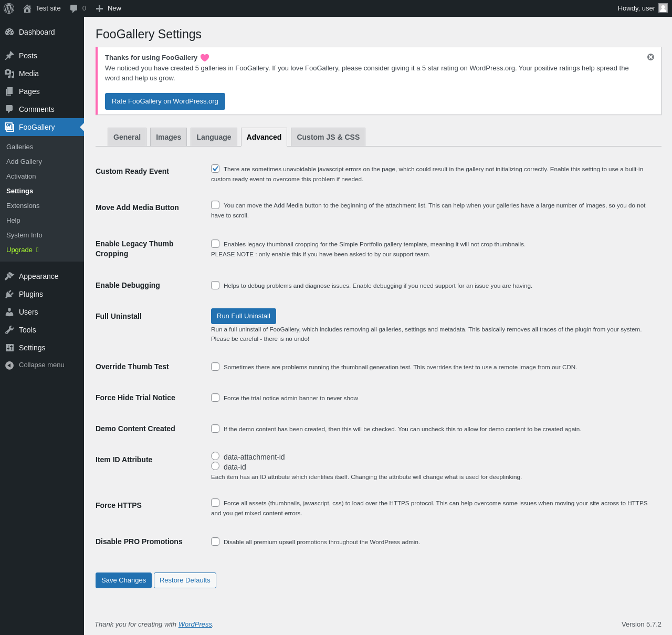Click the Pages icon in sidebar
Screen dimensions: 672x635
[x=9, y=91]
